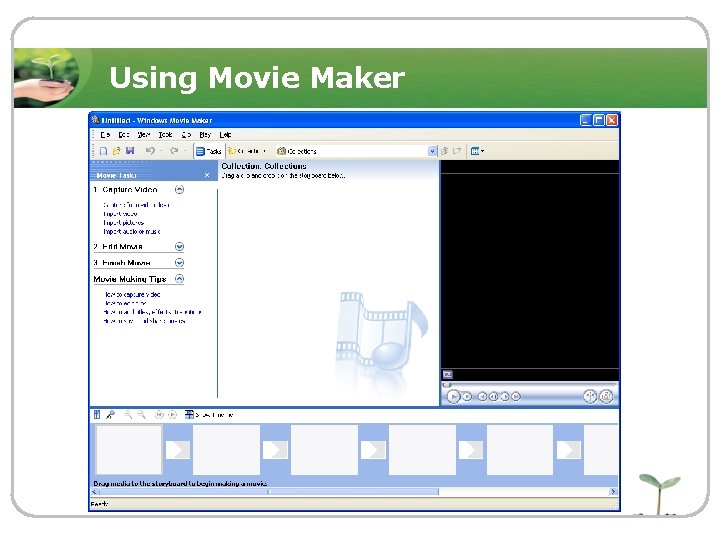Open the Views dropdown on toolbar

tap(477, 151)
